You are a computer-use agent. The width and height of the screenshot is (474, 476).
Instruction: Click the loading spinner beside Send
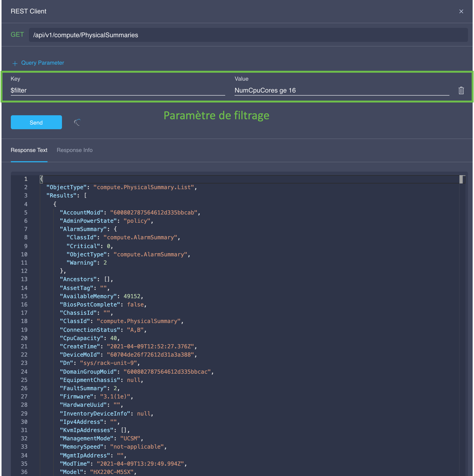coord(77,122)
